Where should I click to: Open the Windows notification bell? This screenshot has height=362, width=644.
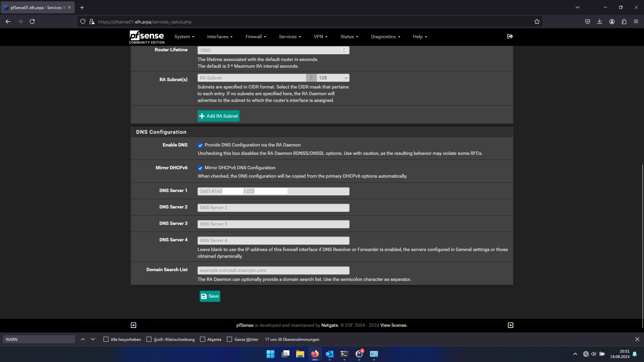click(x=635, y=354)
